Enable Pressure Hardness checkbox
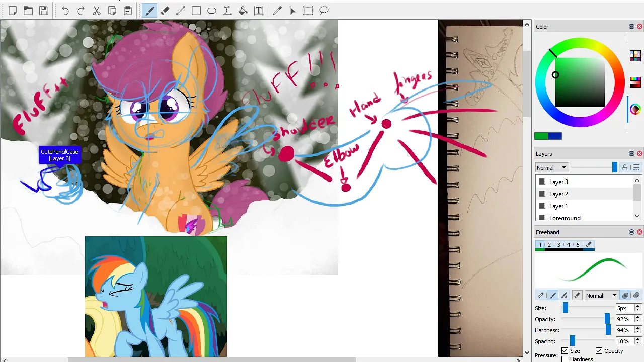 click(x=565, y=359)
